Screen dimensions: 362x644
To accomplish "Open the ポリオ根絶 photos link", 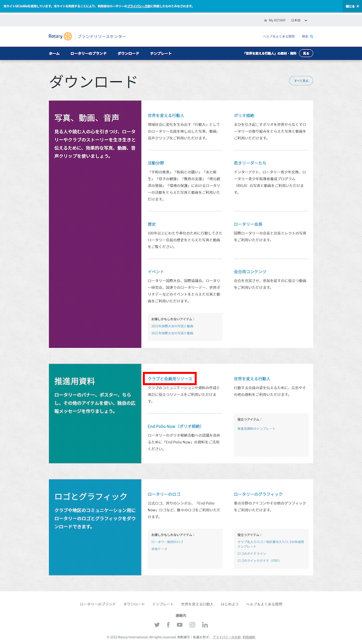I will click(x=244, y=115).
